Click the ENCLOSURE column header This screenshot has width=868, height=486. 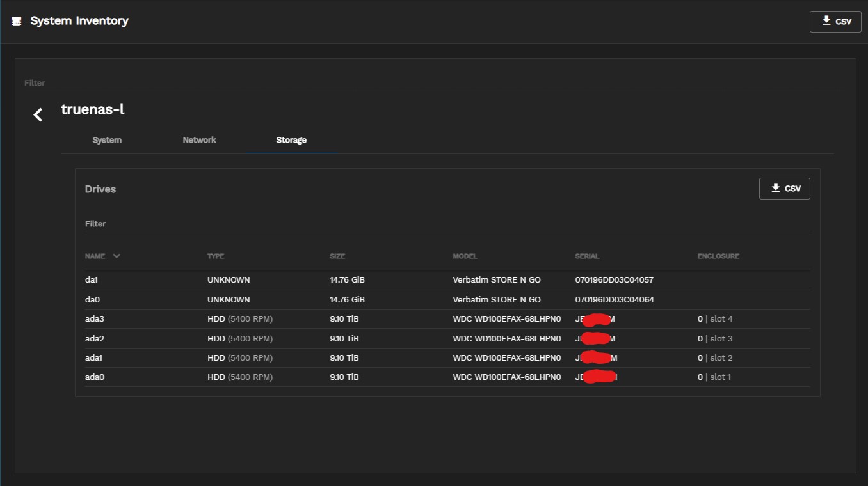(x=718, y=256)
